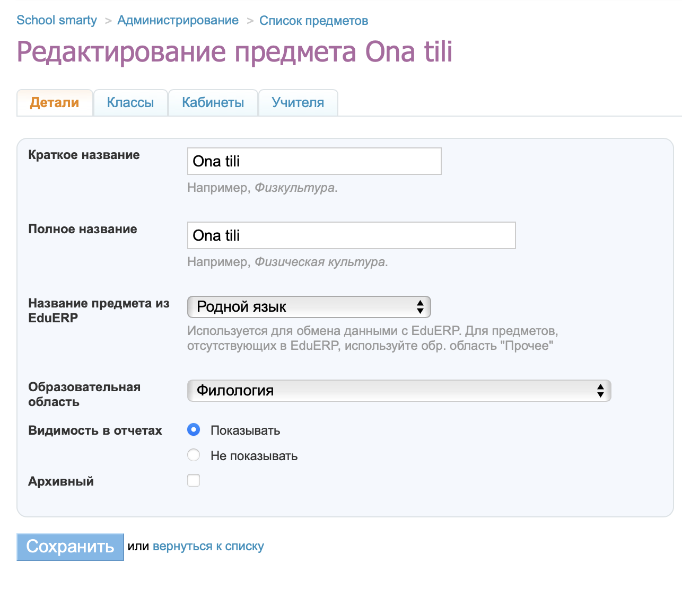Go to Администрирование breadcrumb

click(x=178, y=20)
